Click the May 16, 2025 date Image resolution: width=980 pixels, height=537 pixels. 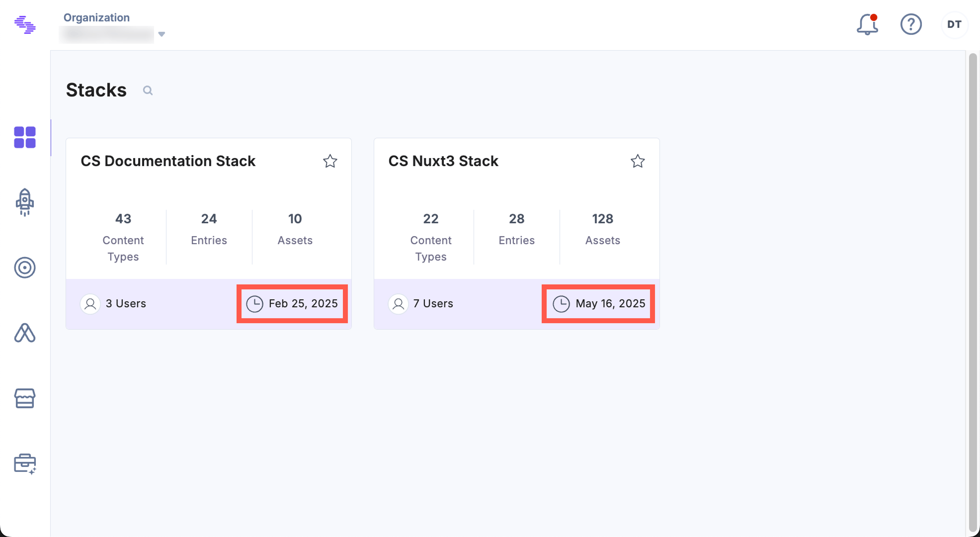click(x=610, y=304)
